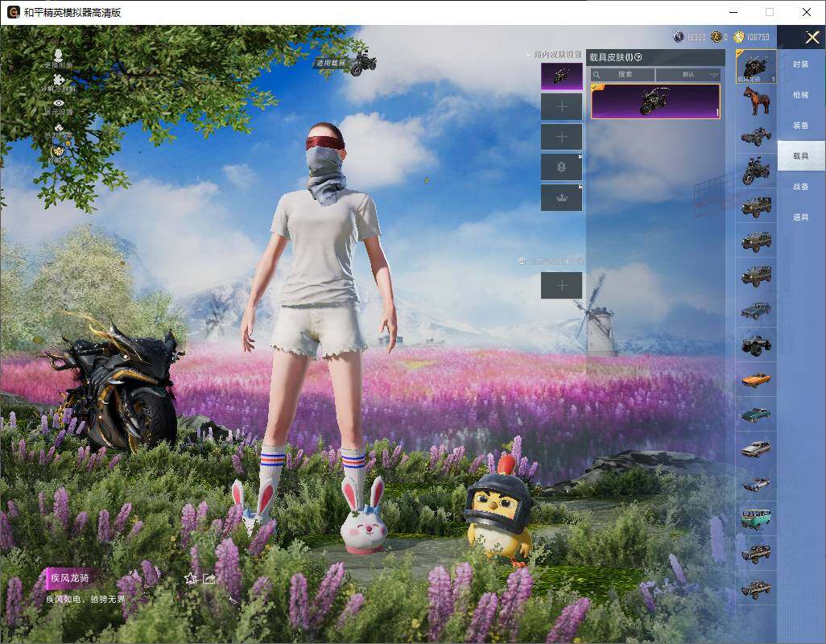Open the puzzle-piece 分解 icon
Screen dimensions: 826x644
[58, 80]
